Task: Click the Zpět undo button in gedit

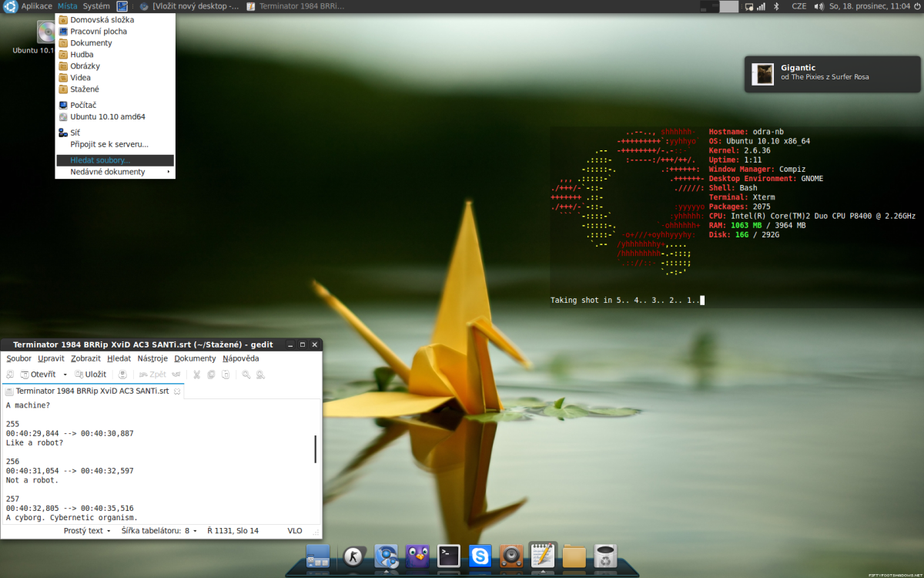Action: [152, 375]
